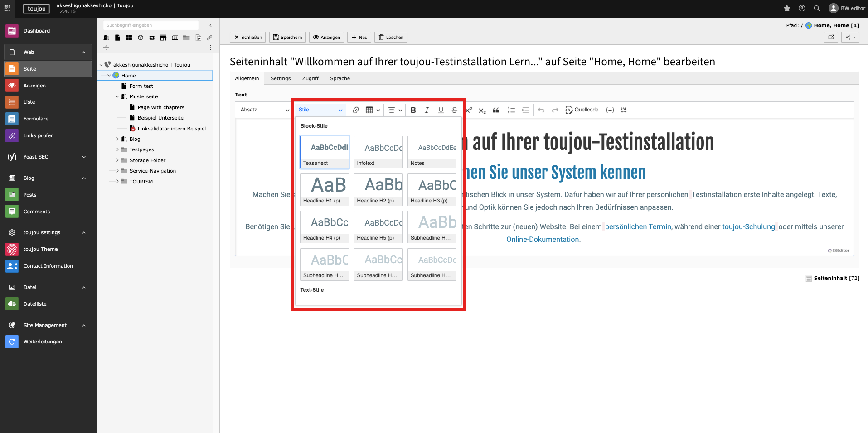Open record in new window icon
This screenshot has width=868, height=433.
pyautogui.click(x=831, y=37)
